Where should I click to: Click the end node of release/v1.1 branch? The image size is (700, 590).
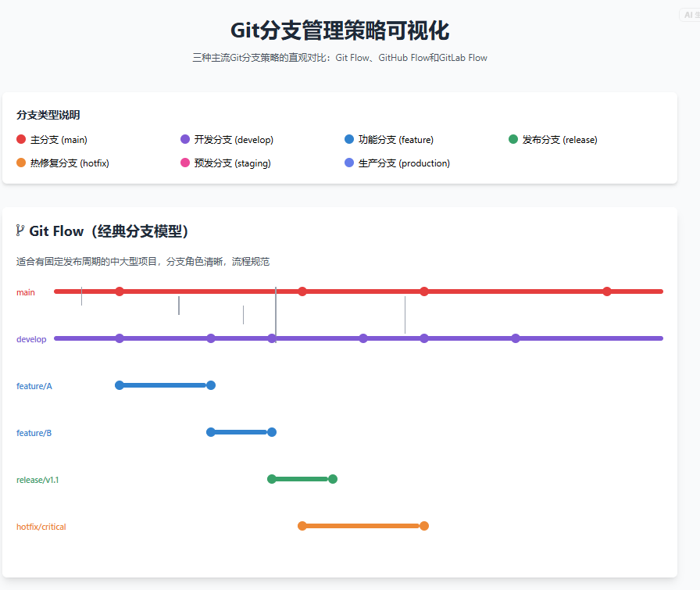click(x=333, y=479)
